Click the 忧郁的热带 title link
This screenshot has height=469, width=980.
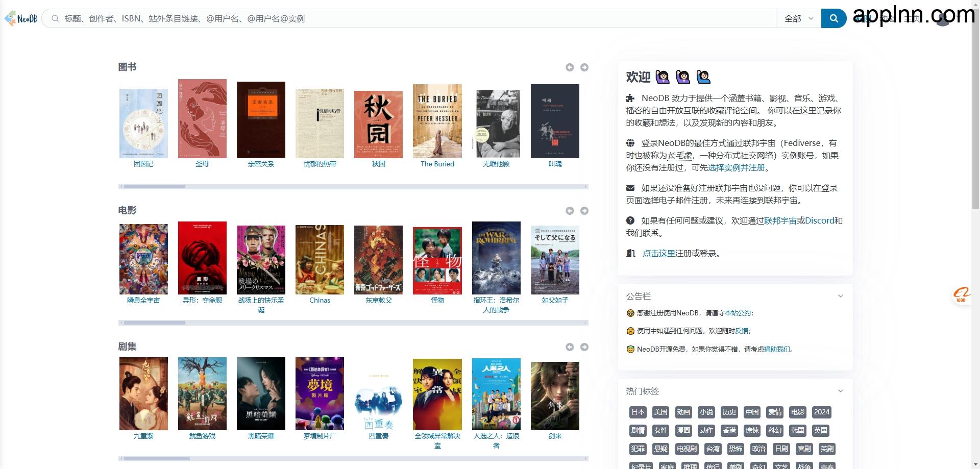pyautogui.click(x=320, y=164)
